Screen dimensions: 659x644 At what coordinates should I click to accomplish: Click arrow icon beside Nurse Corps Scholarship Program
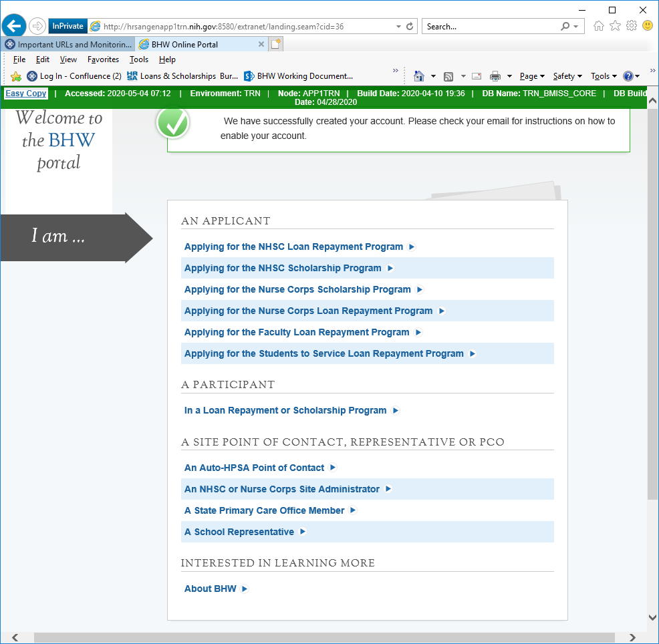420,289
